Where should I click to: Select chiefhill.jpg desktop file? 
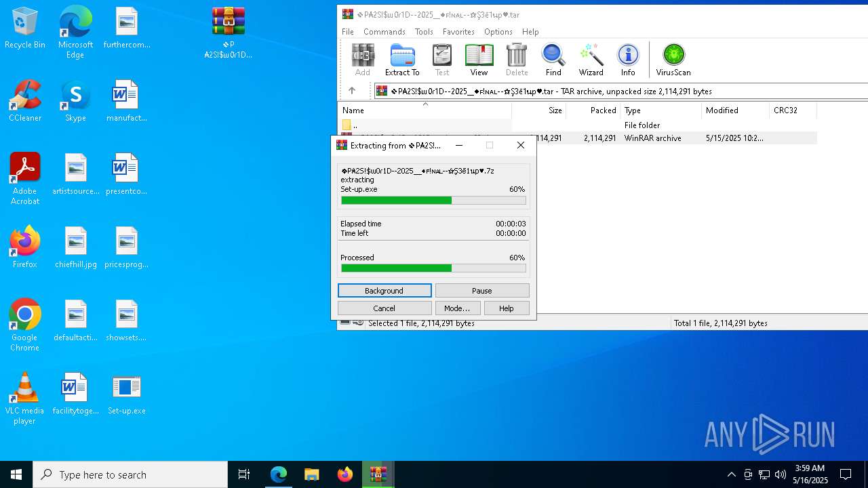coord(76,248)
